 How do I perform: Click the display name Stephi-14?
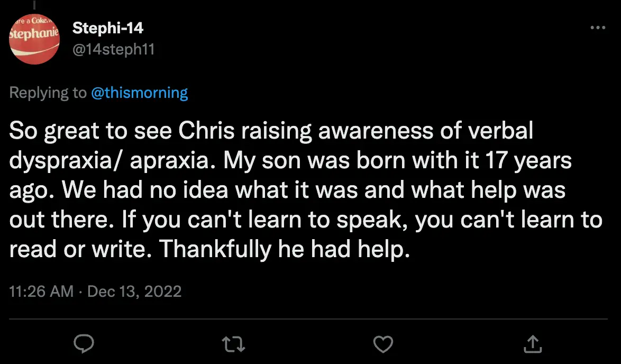108,28
